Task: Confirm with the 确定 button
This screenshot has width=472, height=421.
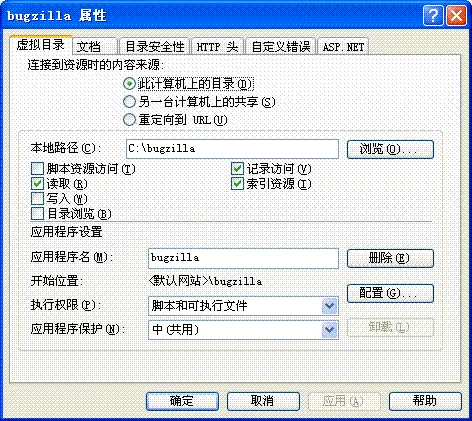Action: click(x=182, y=401)
